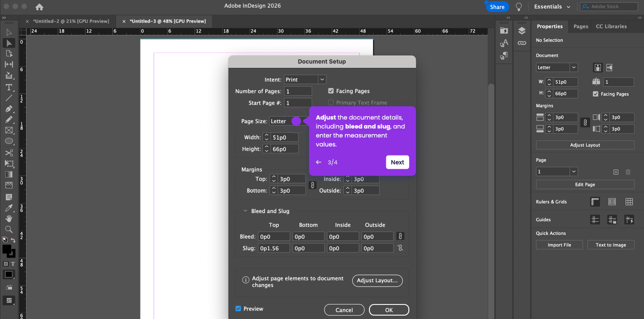Click the Top margin stepper in dialog
This screenshot has width=644, height=319.
click(274, 179)
